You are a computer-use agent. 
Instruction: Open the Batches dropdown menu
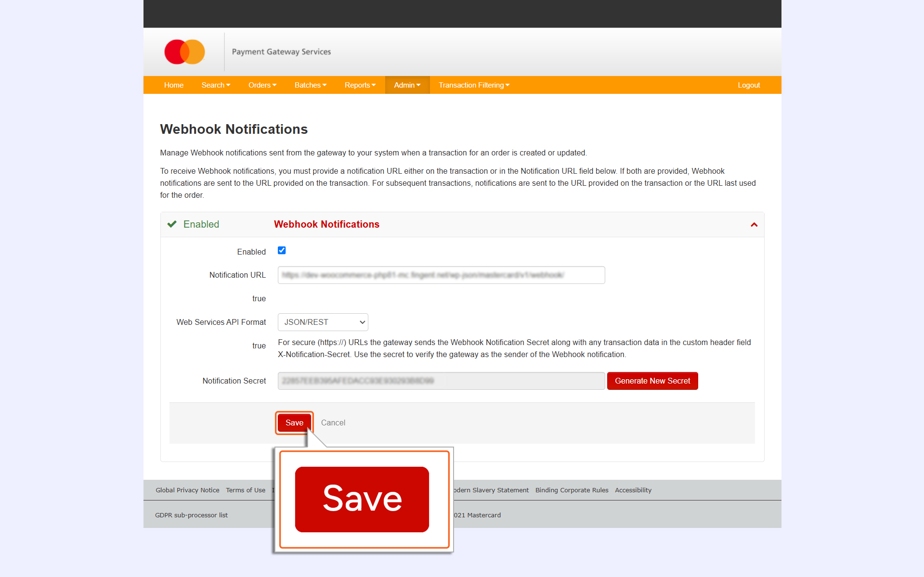coord(311,85)
